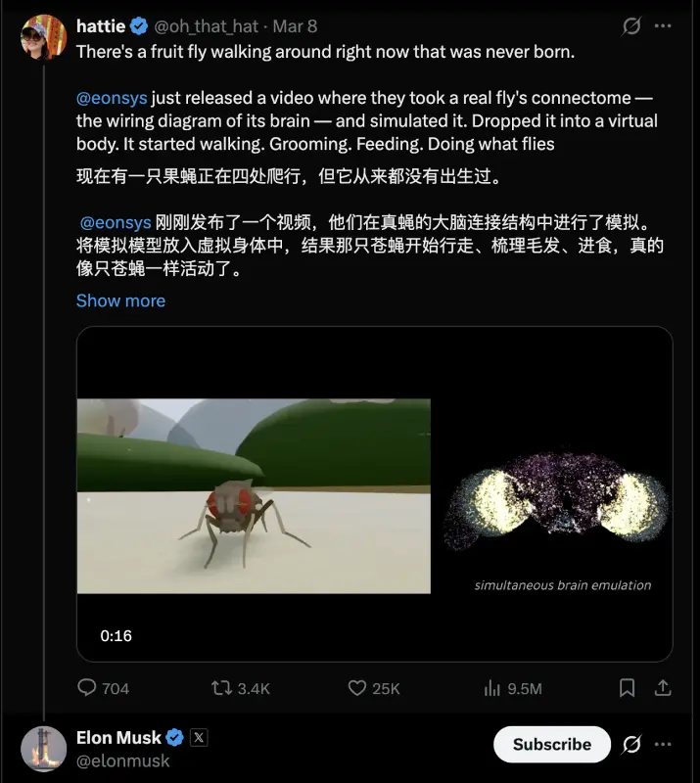This screenshot has width=700, height=783.
Task: Click the reply icon with 704 comments
Action: 87,688
